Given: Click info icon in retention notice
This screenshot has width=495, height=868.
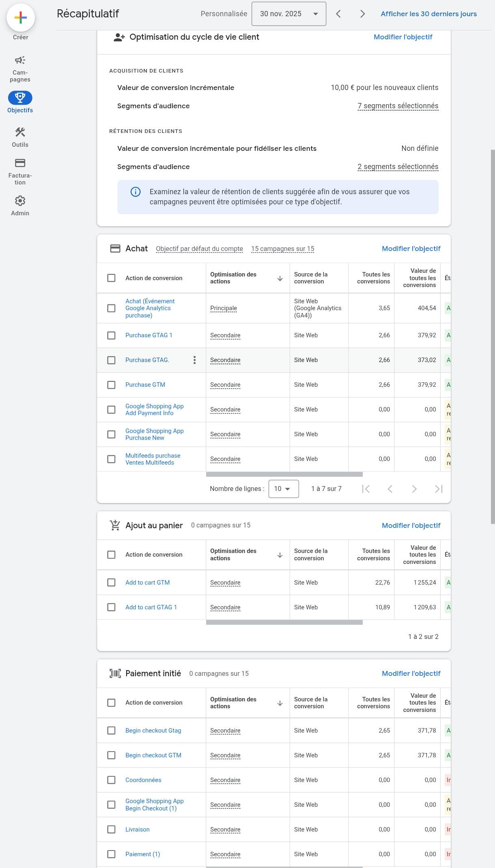Looking at the screenshot, I should pos(136,192).
